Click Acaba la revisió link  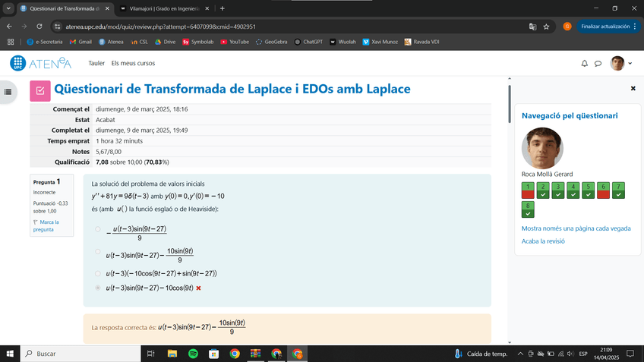pos(543,241)
